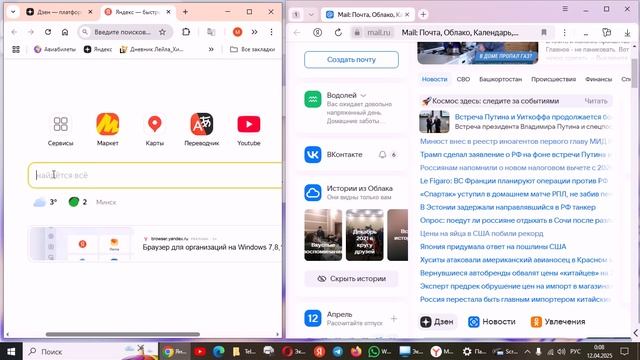The image size is (640, 360).
Task: Open Авиабилеты bookmark in Chrome
Action: tap(55, 49)
